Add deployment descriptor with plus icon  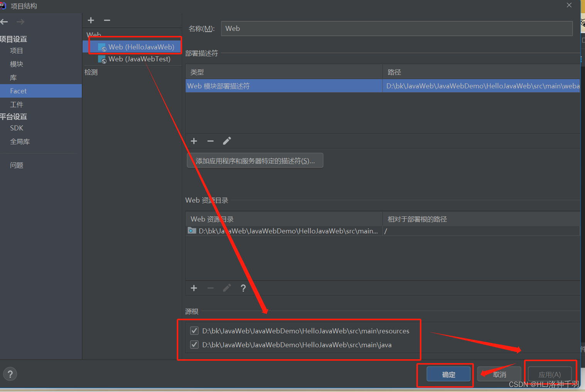(x=194, y=141)
